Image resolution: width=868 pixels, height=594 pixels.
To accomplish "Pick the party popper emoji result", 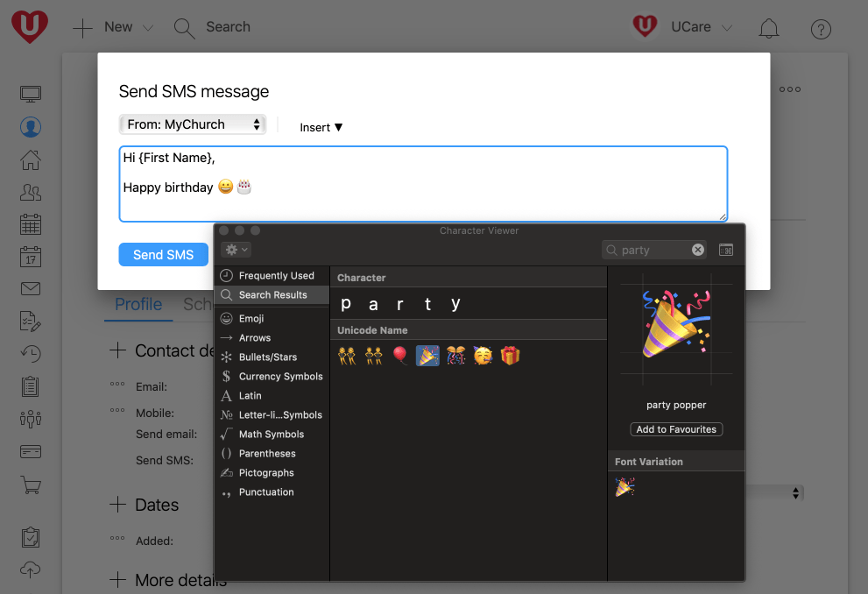I will pos(427,356).
